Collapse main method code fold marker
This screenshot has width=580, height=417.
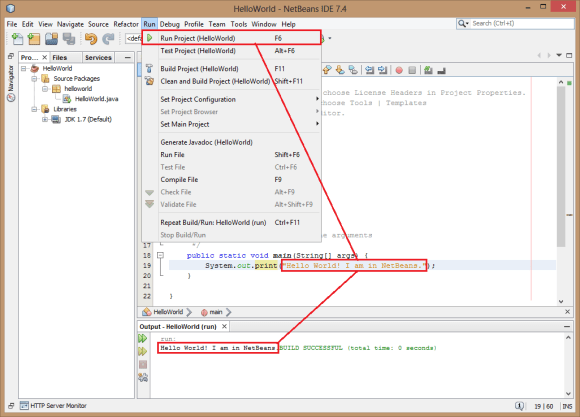[161, 255]
